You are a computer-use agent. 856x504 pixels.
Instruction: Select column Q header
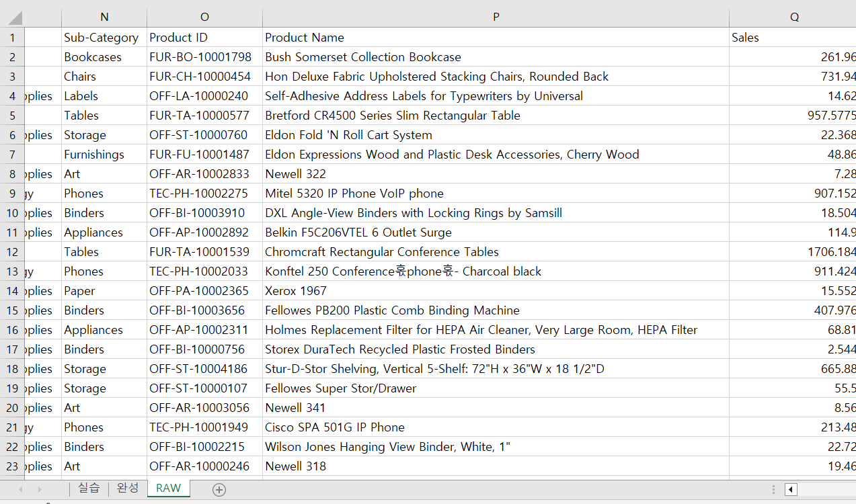[793, 17]
